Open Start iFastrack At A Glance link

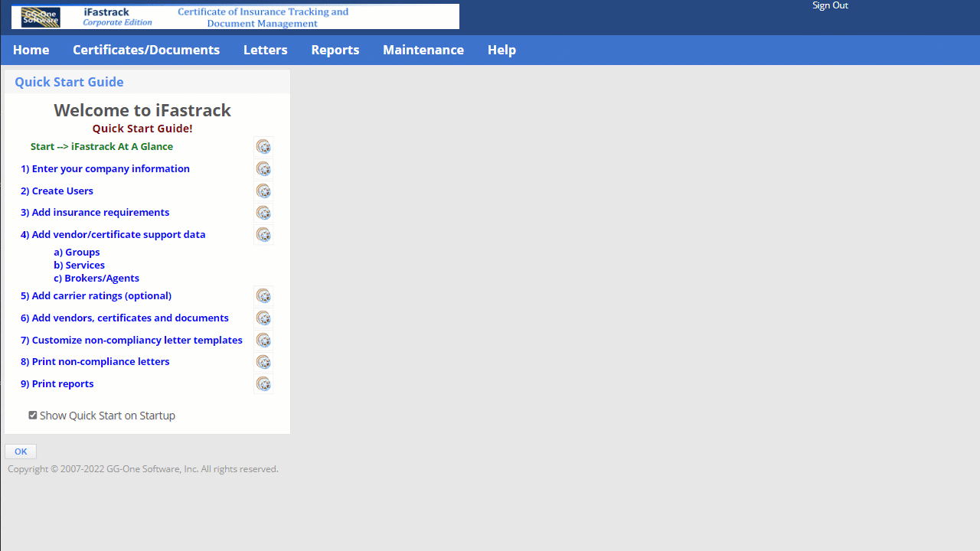tap(102, 146)
